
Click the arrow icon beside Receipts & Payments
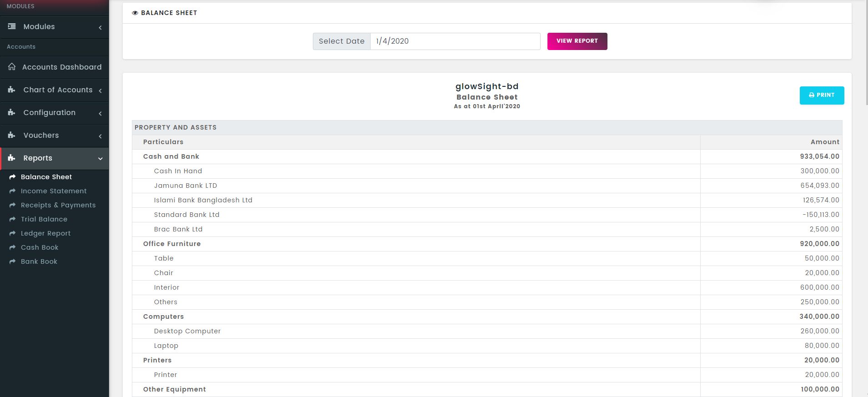click(x=12, y=205)
